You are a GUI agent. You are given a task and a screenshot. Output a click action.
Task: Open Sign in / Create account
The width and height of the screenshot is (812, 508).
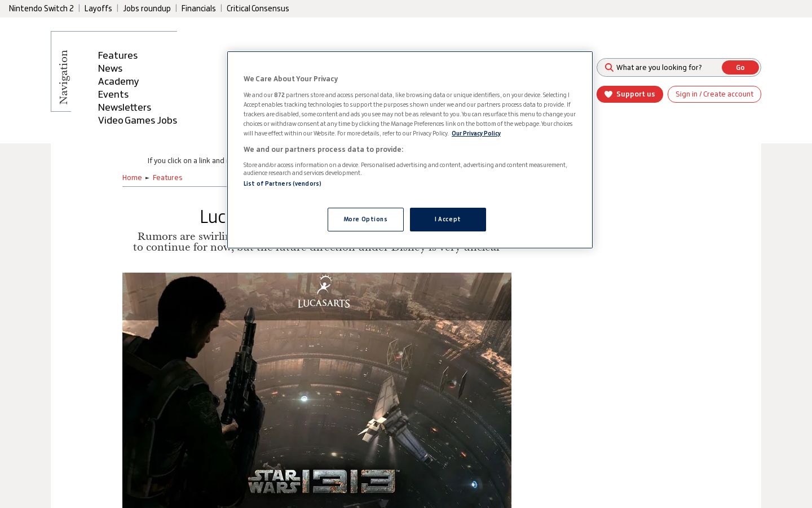pyautogui.click(x=714, y=94)
